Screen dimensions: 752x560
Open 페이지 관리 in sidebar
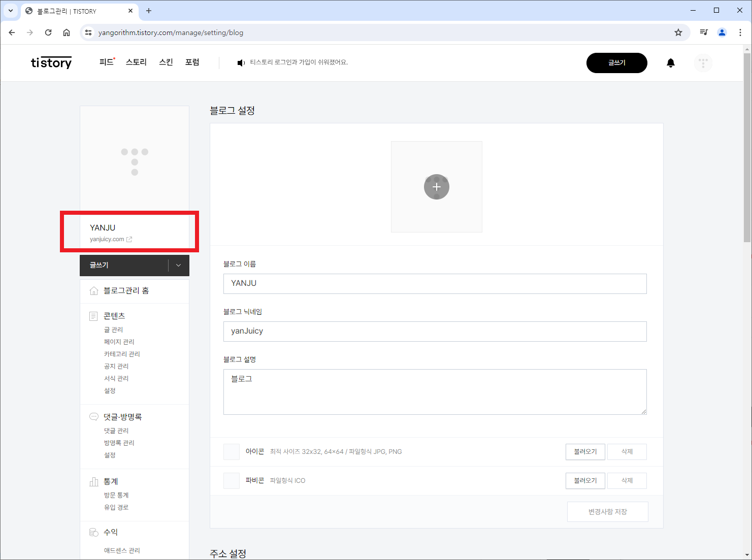119,342
